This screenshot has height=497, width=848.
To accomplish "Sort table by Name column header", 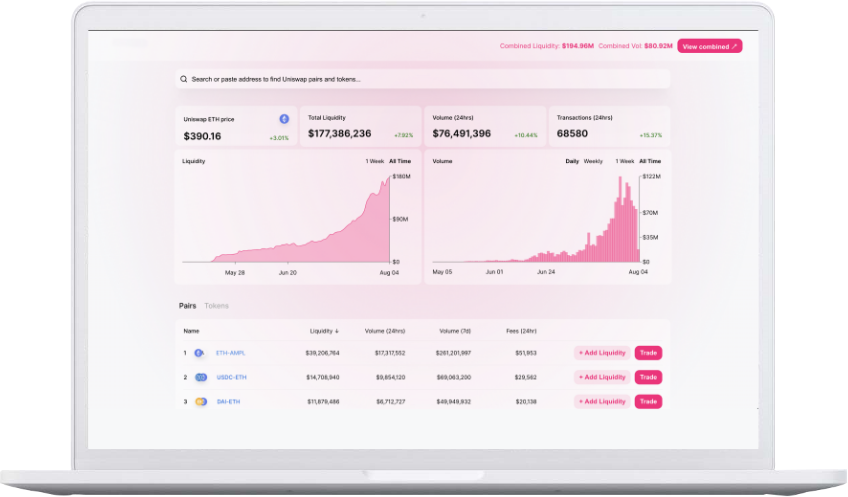I will pos(191,331).
